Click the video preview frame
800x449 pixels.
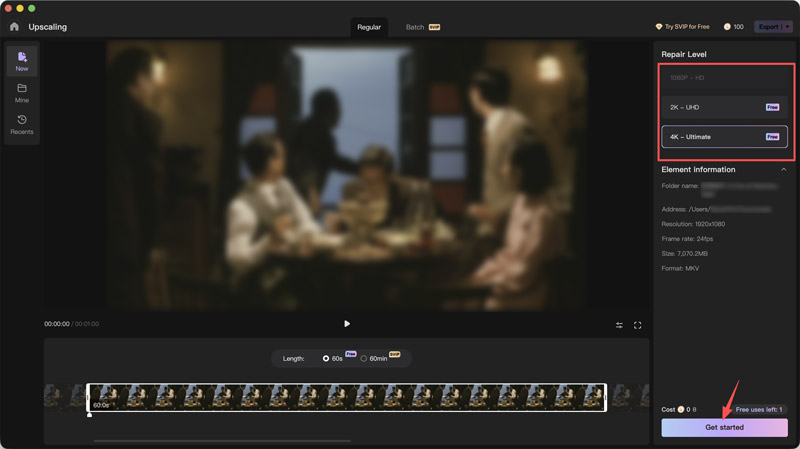347,176
